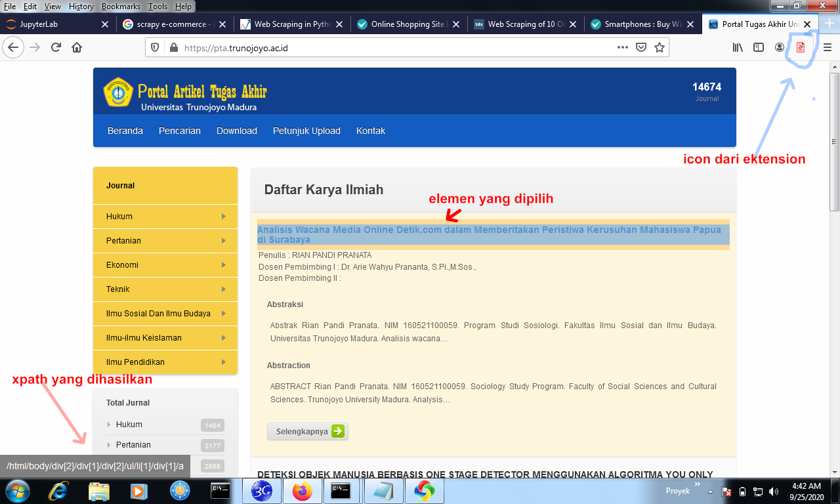
Task: Click the red XPath extension icon
Action: point(800,47)
